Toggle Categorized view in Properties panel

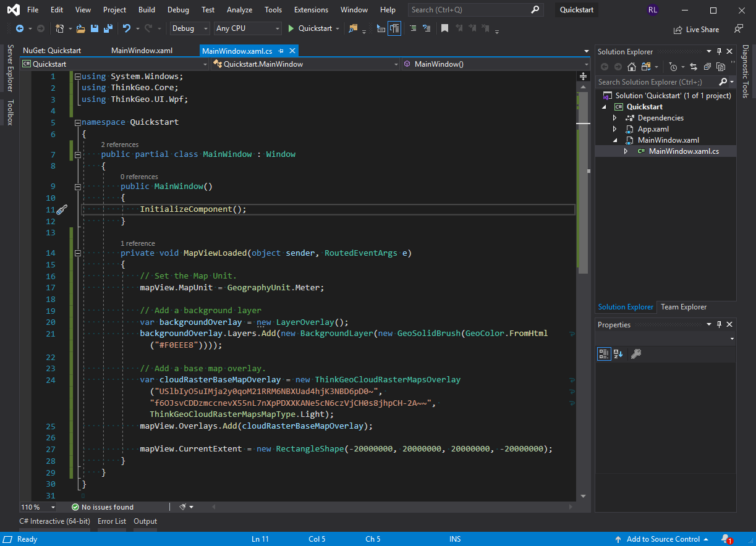(604, 354)
